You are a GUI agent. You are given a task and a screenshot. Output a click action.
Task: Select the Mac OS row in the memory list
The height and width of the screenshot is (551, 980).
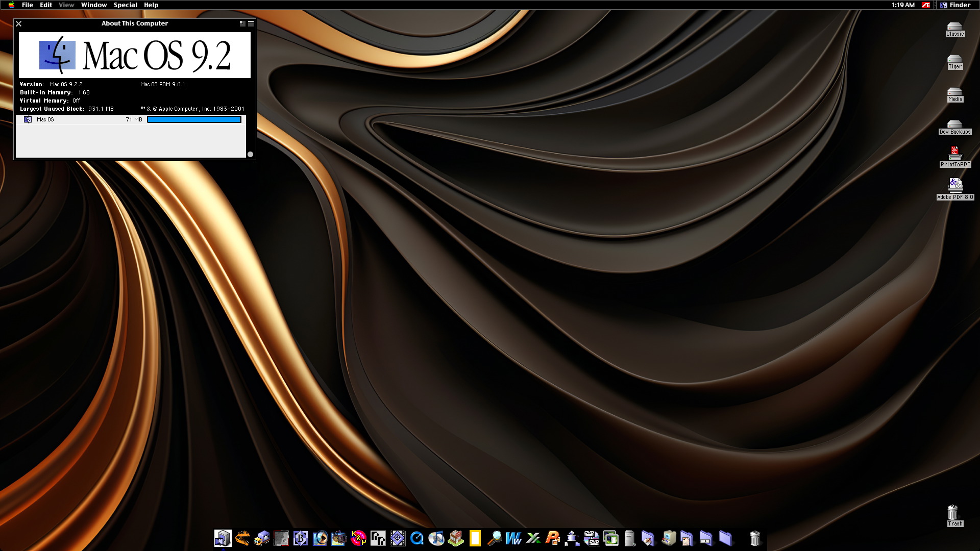[x=131, y=119]
